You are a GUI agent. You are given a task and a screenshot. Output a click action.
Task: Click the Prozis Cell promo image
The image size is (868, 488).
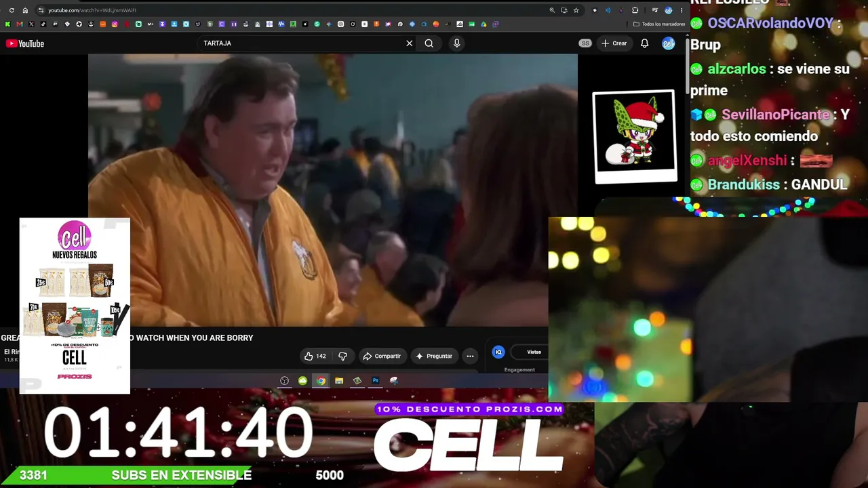coord(75,306)
